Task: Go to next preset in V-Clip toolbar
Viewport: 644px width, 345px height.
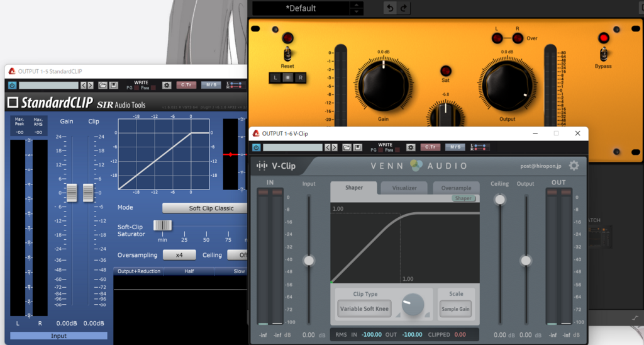Action: point(335,147)
